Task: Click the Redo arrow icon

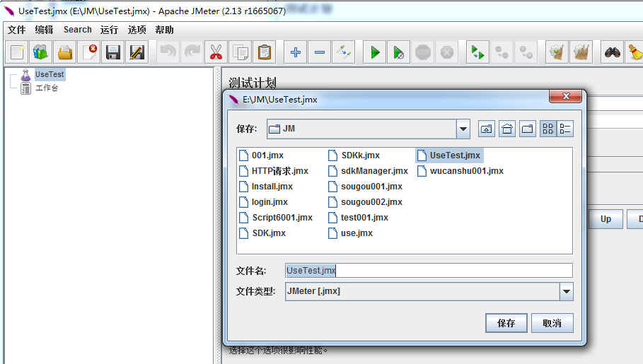Action: coord(192,52)
